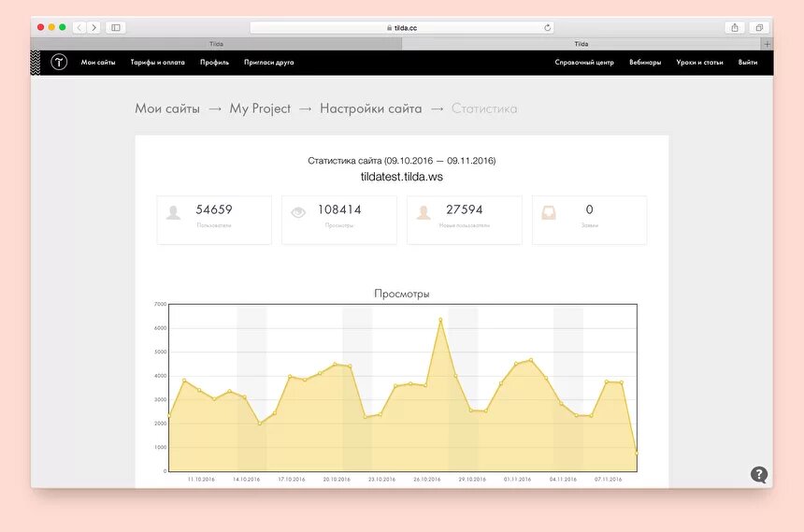Click Выйти to log out

click(748, 62)
